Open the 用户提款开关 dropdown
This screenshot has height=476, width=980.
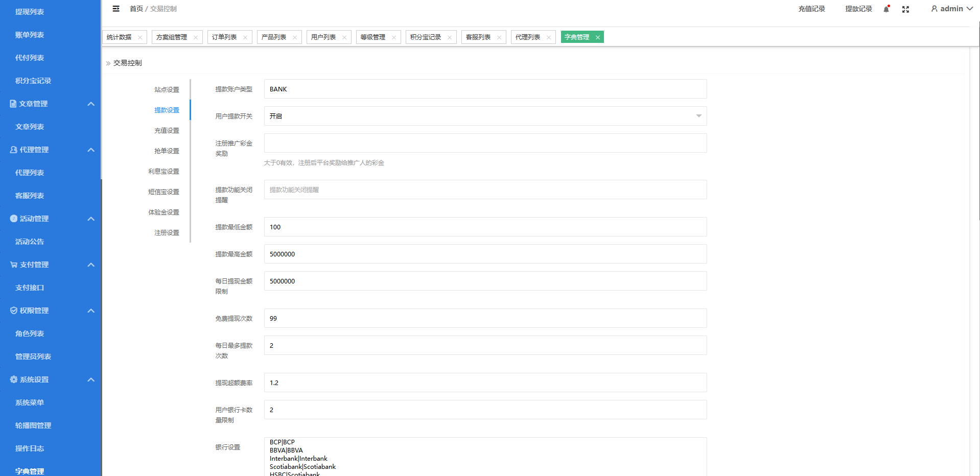tap(485, 116)
